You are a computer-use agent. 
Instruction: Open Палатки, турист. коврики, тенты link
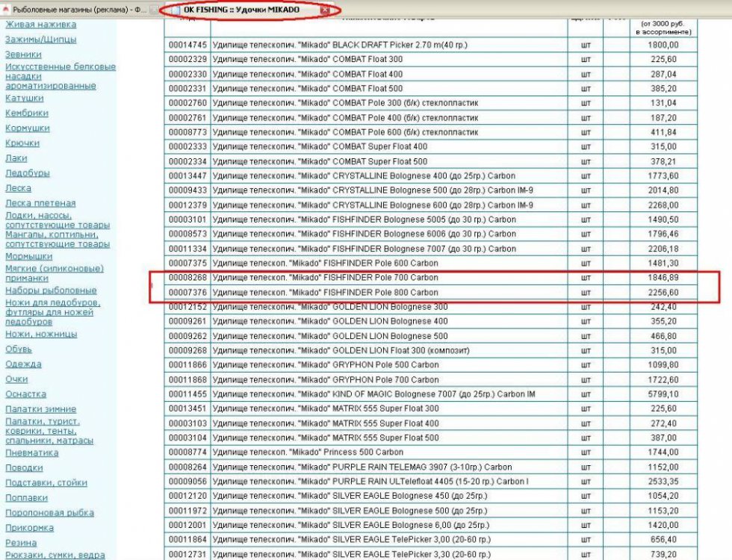point(49,431)
